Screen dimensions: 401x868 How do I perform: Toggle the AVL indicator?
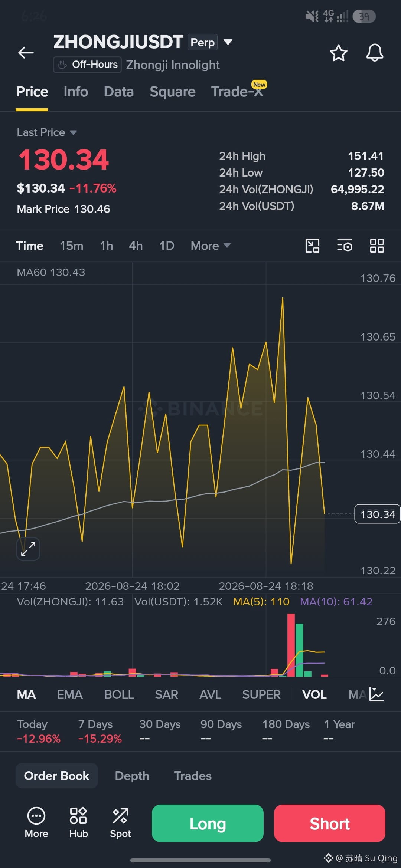pos(210,694)
